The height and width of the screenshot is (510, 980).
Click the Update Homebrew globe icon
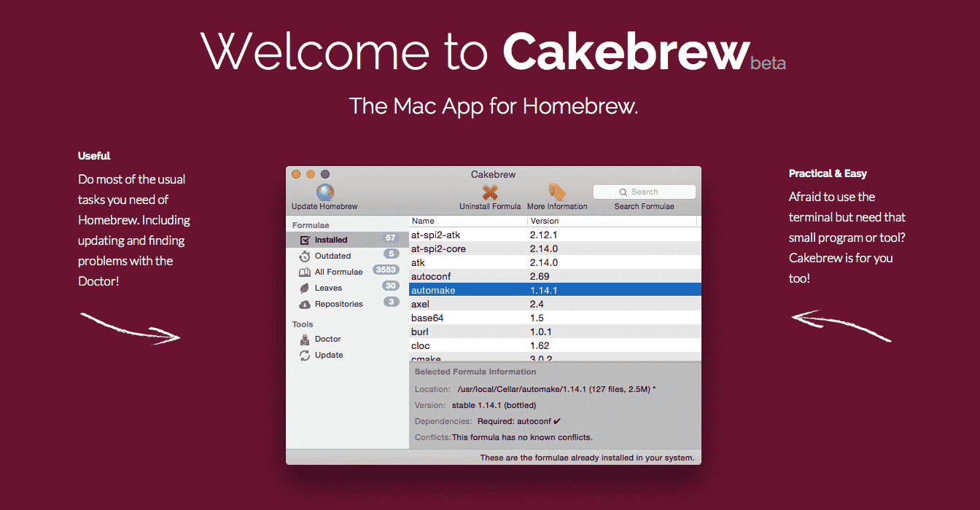point(325,192)
